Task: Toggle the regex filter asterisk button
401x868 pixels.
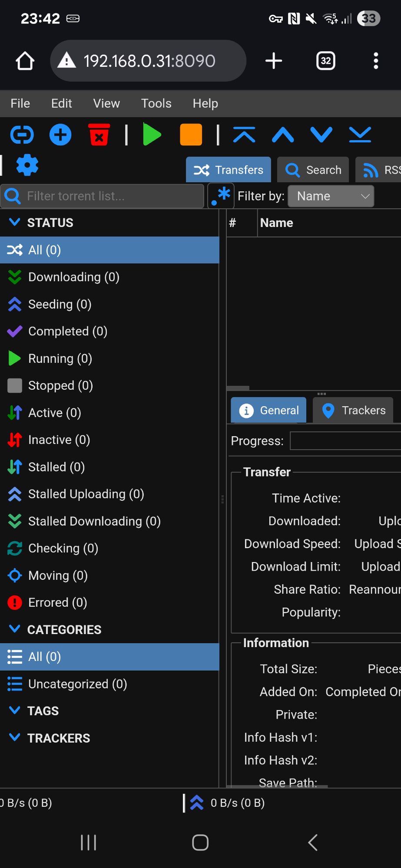Action: (221, 196)
